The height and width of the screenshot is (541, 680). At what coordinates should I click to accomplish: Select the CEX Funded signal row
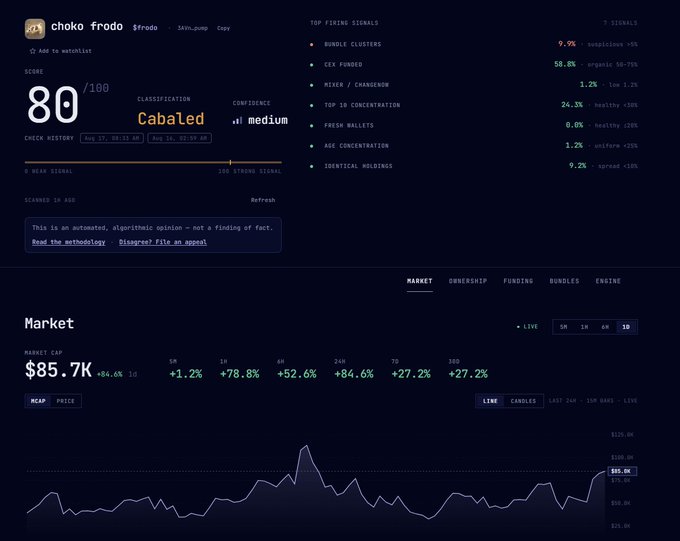pyautogui.click(x=474, y=65)
